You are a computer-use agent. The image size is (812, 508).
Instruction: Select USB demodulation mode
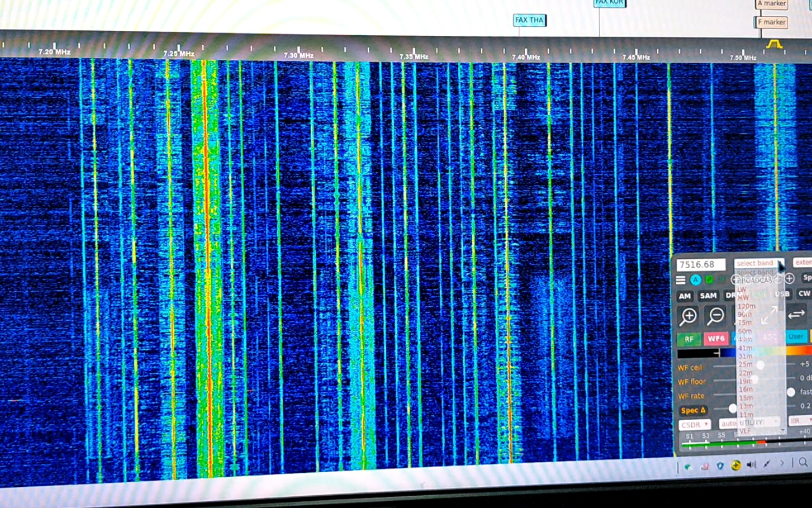coord(782,294)
